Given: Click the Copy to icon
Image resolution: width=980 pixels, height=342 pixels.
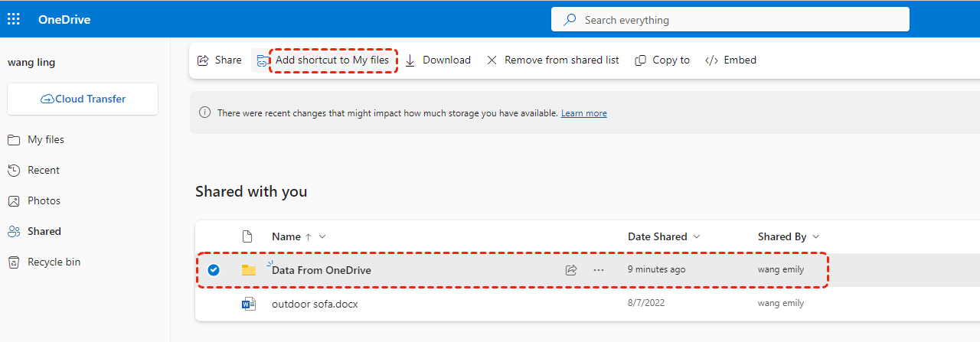Looking at the screenshot, I should click(x=641, y=60).
